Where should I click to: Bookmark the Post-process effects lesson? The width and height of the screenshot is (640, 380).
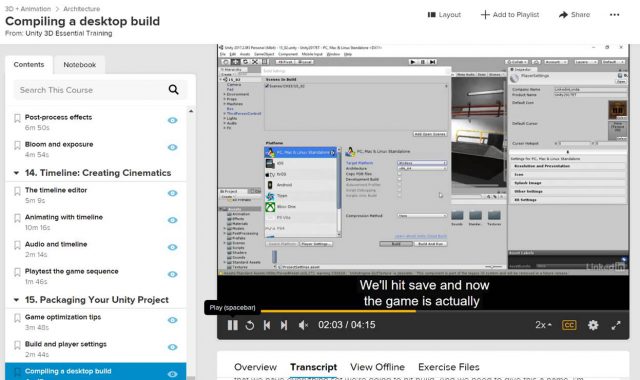click(17, 118)
